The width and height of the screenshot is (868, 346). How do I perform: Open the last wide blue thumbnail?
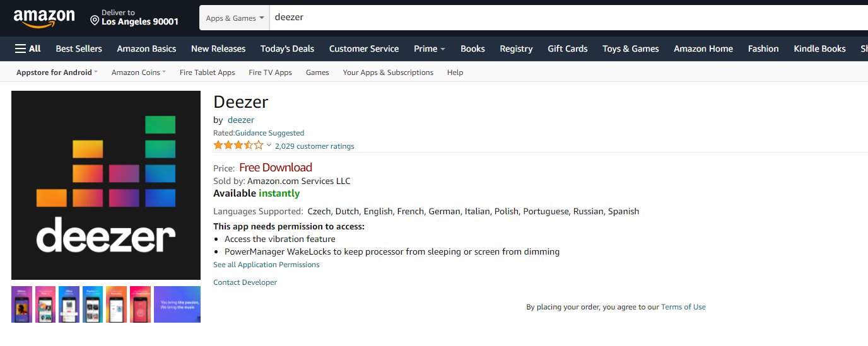coord(177,304)
